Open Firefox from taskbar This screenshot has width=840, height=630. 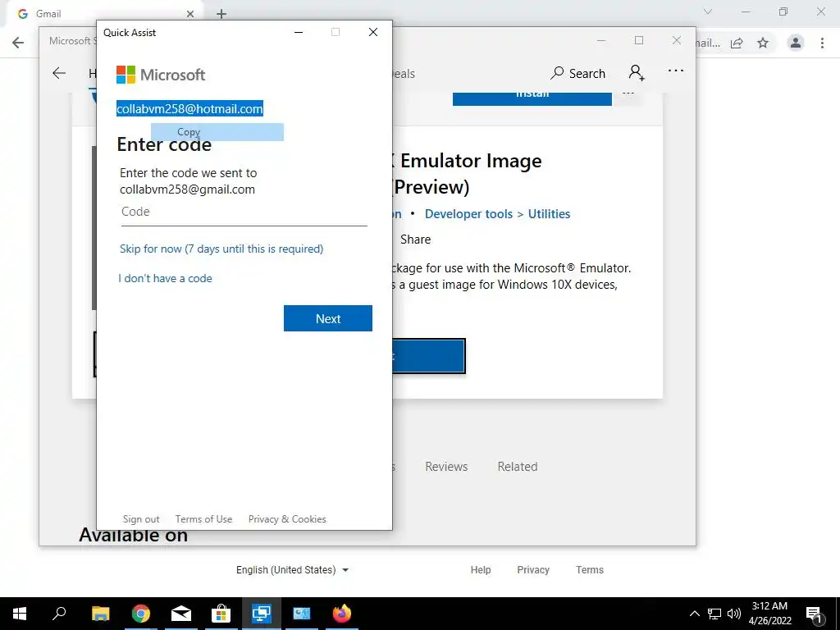342,614
